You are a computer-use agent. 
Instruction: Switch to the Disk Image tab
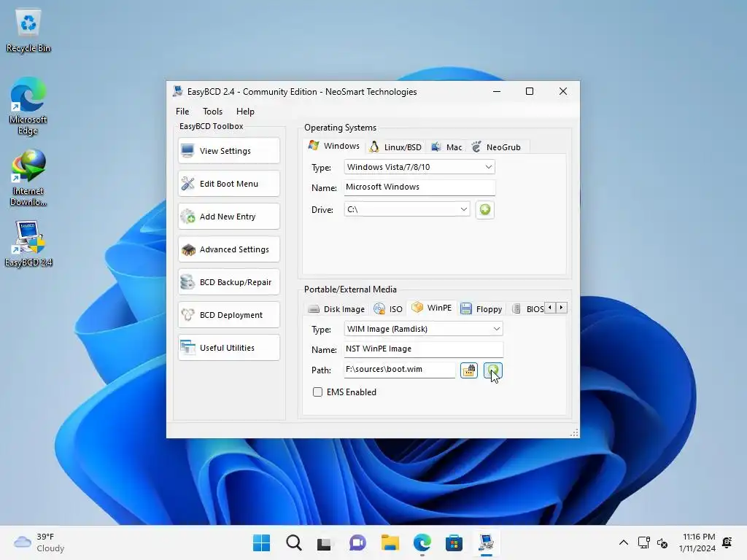coord(337,309)
